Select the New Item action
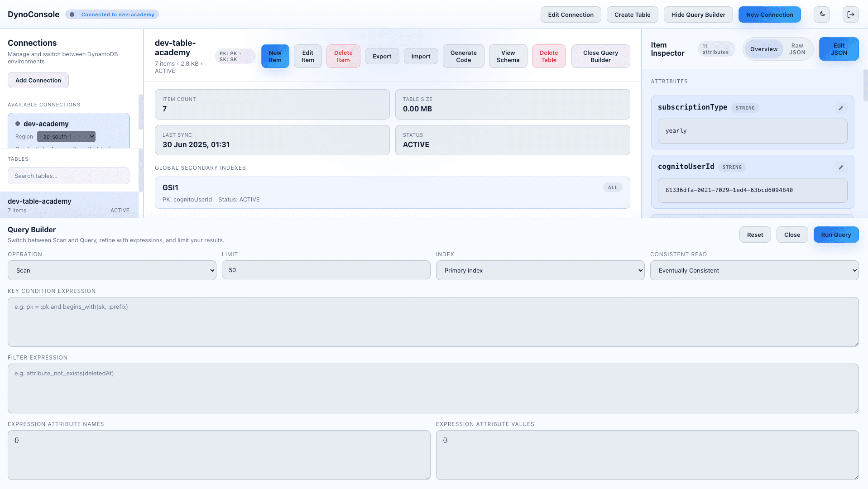This screenshot has height=489, width=868. click(x=275, y=56)
